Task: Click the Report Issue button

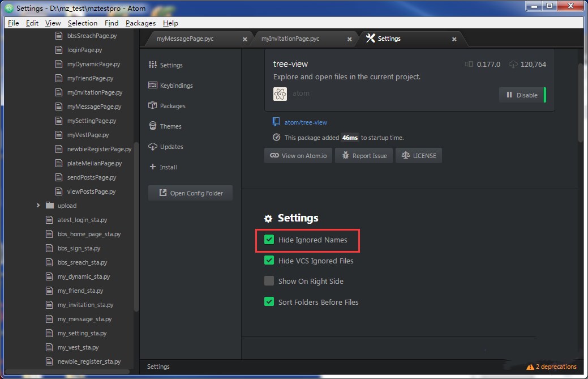Action: (364, 155)
